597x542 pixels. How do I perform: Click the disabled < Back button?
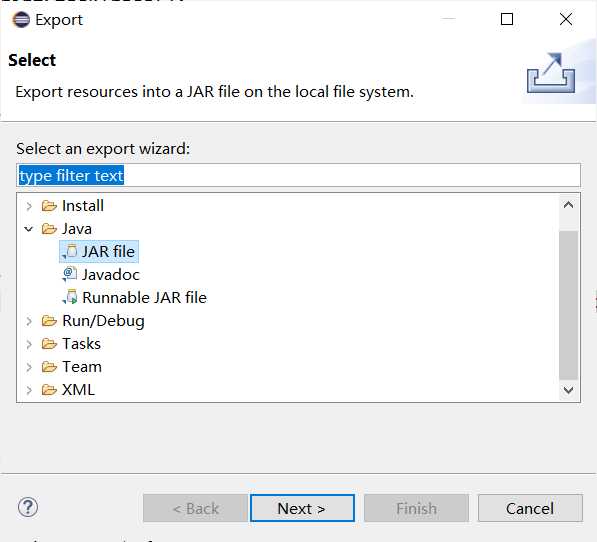(x=195, y=508)
